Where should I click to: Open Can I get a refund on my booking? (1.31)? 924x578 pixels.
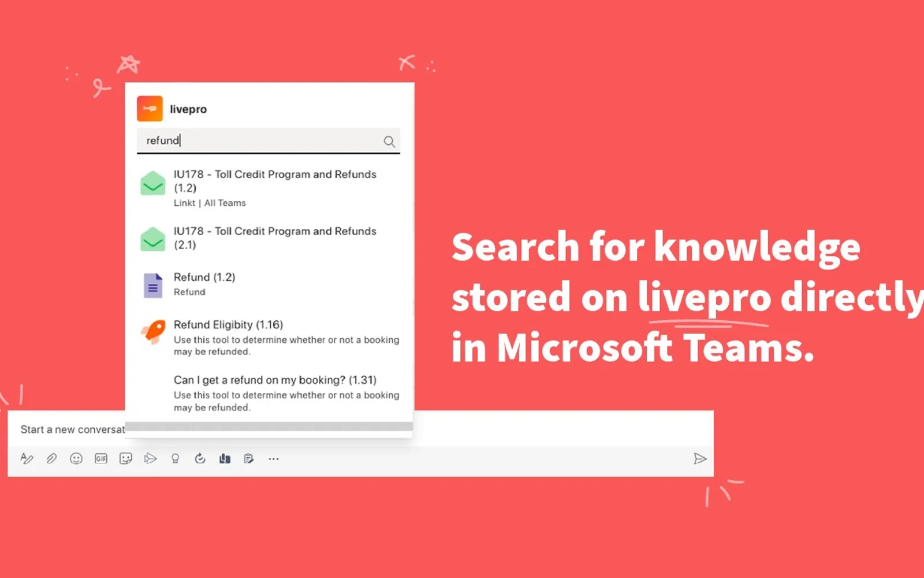[269, 393]
